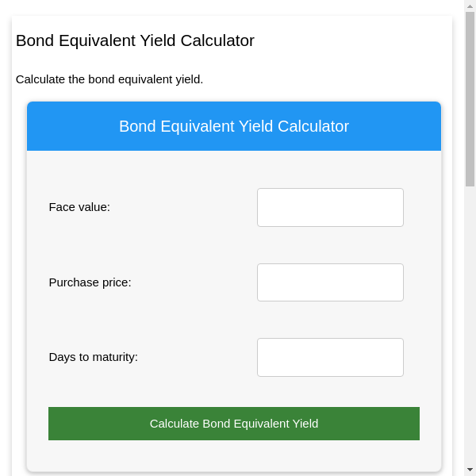Click the scrollbar track below the thumb
This screenshot has width=476, height=476.
click(470, 317)
